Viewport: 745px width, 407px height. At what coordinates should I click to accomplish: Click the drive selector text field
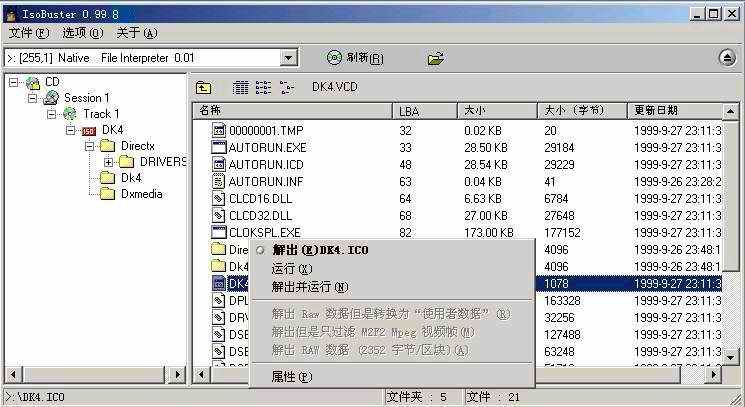pyautogui.click(x=142, y=58)
